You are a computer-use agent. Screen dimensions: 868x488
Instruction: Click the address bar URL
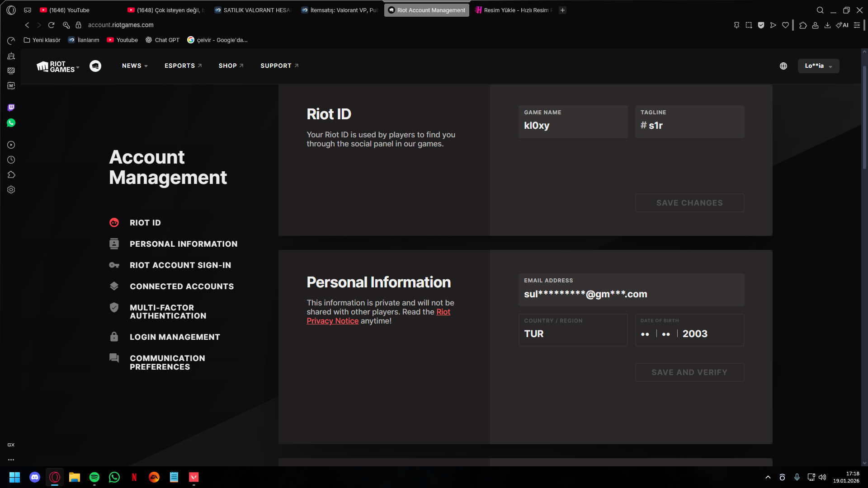click(121, 25)
